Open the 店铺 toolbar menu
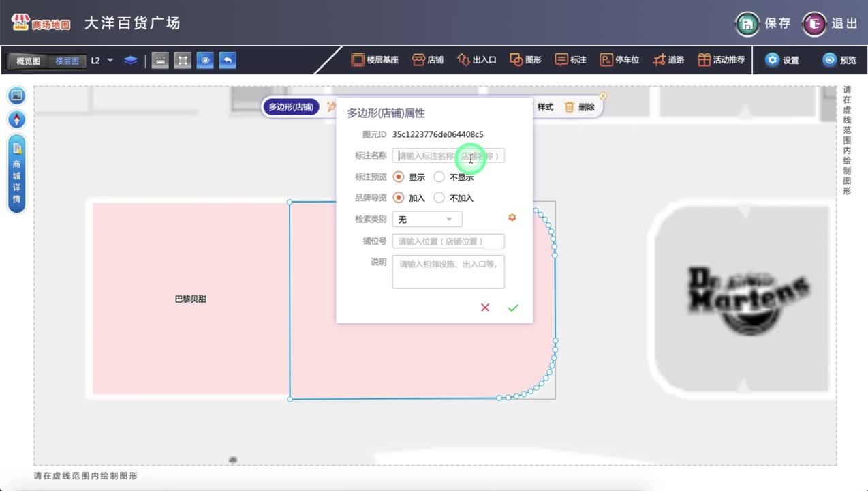The height and width of the screenshot is (491, 868). (428, 60)
